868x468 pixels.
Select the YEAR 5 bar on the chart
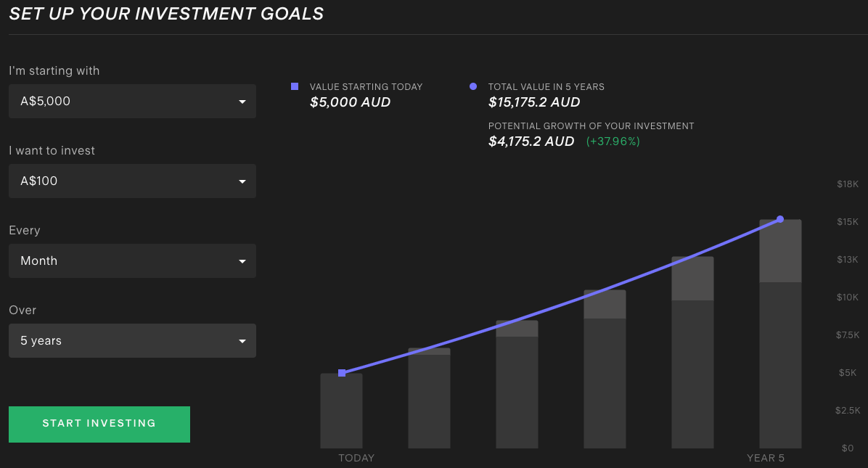(x=780, y=334)
